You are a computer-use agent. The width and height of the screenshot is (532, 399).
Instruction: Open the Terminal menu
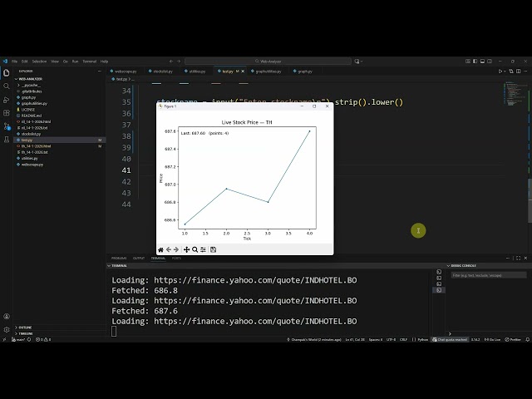pos(90,62)
